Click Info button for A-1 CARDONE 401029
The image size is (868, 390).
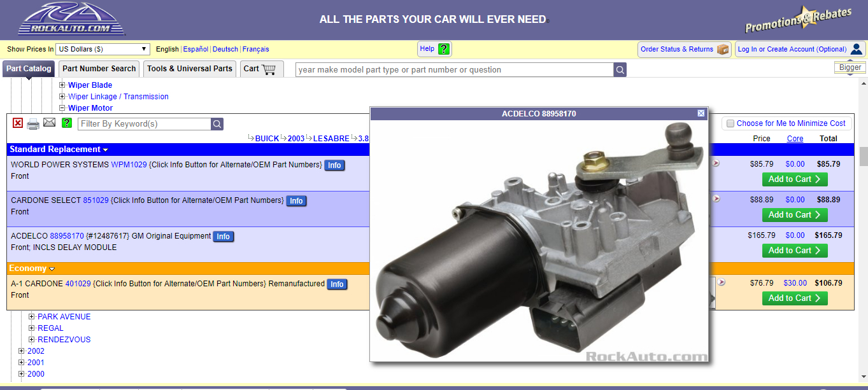pyautogui.click(x=338, y=284)
